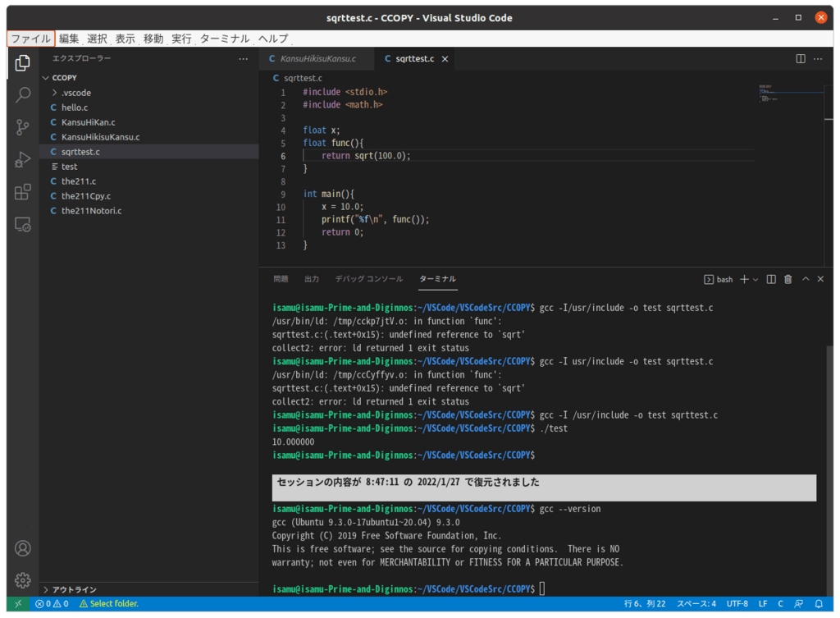Switch to the KansuHikisuKansu.c editor tab
Screen dimensions: 840x618
click(316, 59)
